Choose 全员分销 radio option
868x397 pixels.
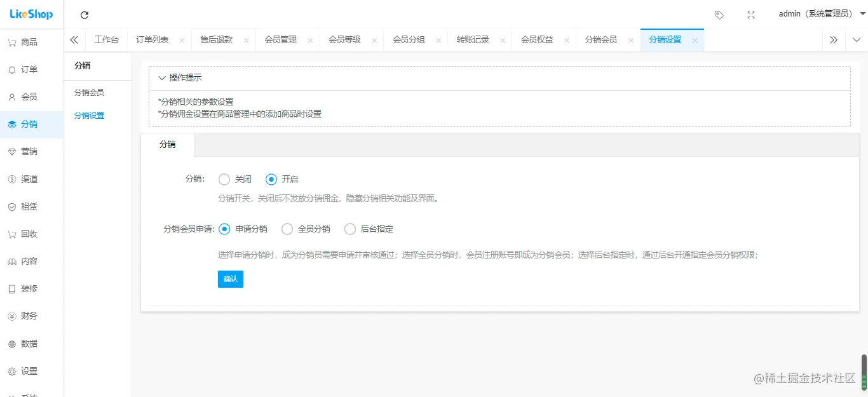click(306, 229)
